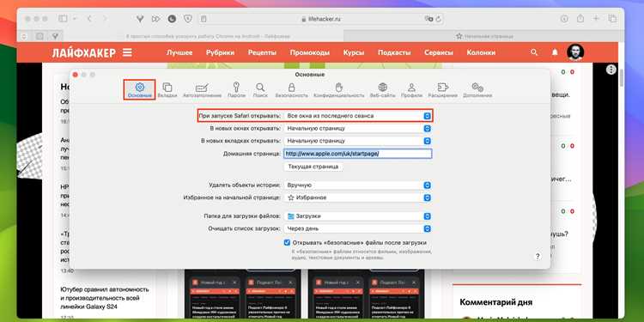Go to the Пароли settings tab

click(x=237, y=90)
